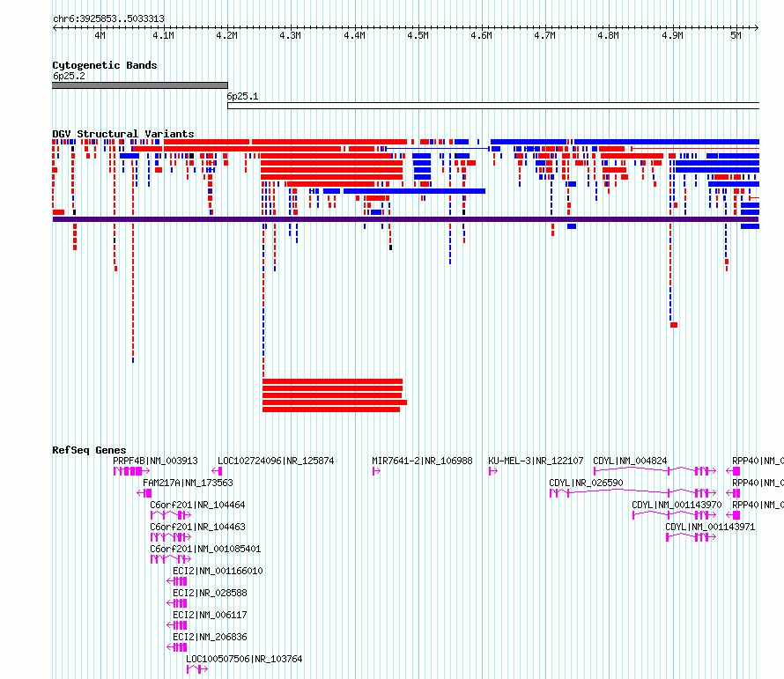Click the 4.2M ruler tick label
The height and width of the screenshot is (679, 784).
(x=227, y=35)
